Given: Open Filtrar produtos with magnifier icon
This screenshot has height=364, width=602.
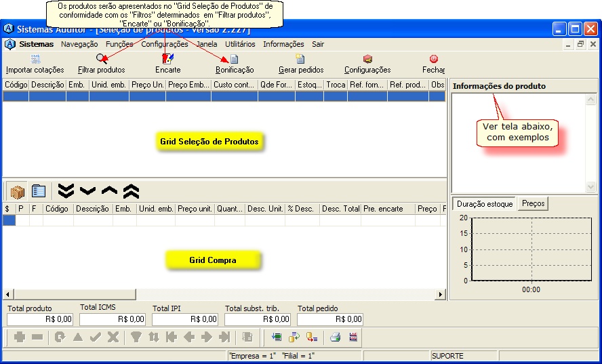Looking at the screenshot, I should click(101, 60).
